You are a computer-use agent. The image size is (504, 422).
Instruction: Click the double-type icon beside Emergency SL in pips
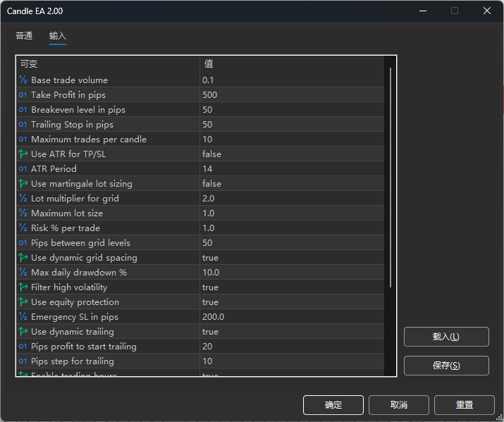[x=23, y=317]
